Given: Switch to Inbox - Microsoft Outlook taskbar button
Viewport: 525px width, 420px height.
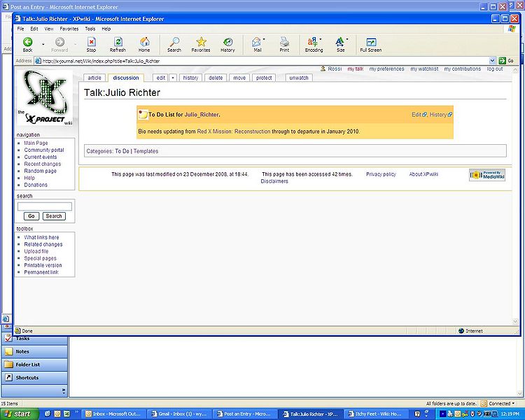Looking at the screenshot, I should 113,414.
